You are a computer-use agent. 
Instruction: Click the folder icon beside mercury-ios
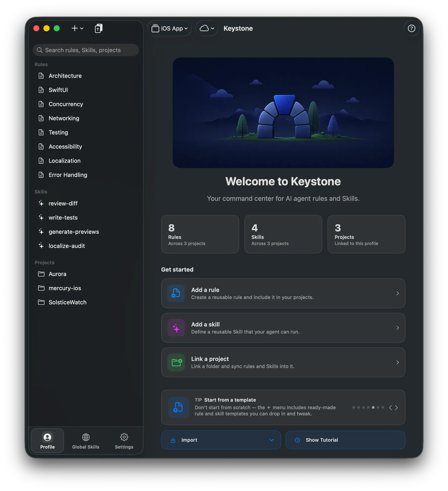pyautogui.click(x=41, y=288)
